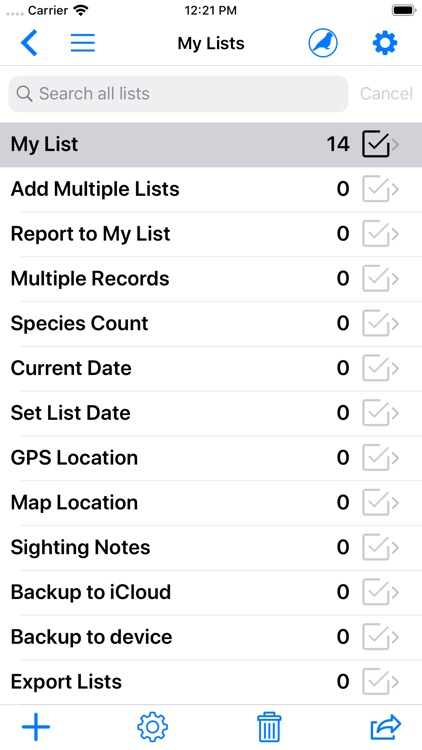This screenshot has width=422, height=750.
Task: Tap the Cancel button beside search
Action: tap(387, 94)
